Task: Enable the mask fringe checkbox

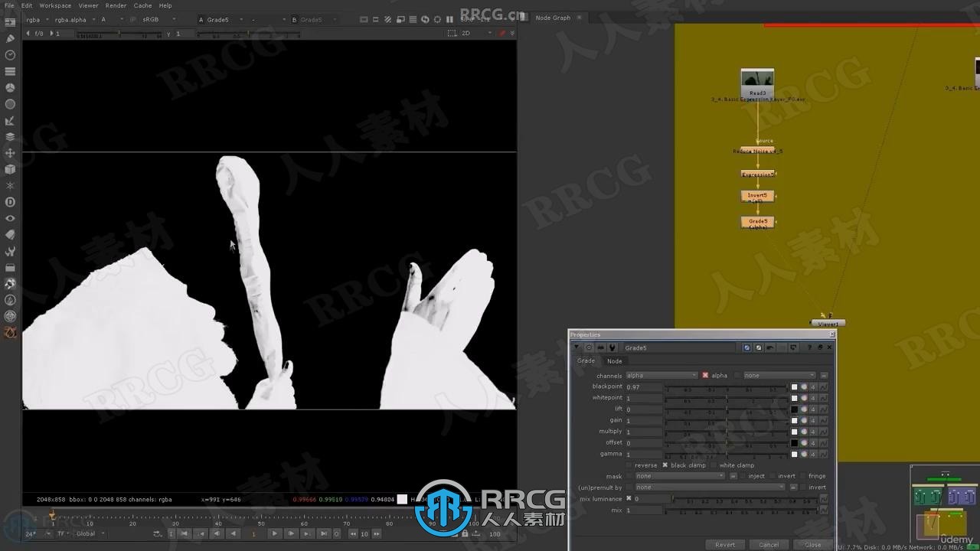Action: (802, 476)
